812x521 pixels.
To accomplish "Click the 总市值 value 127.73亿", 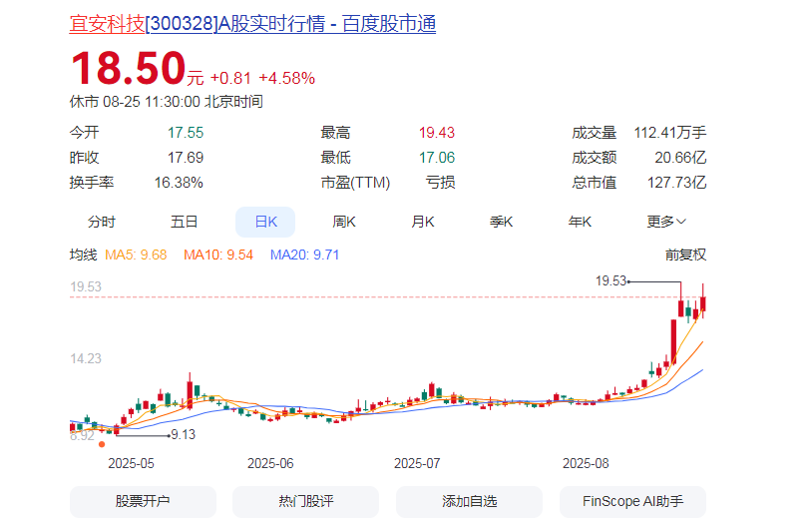I will coord(677,183).
